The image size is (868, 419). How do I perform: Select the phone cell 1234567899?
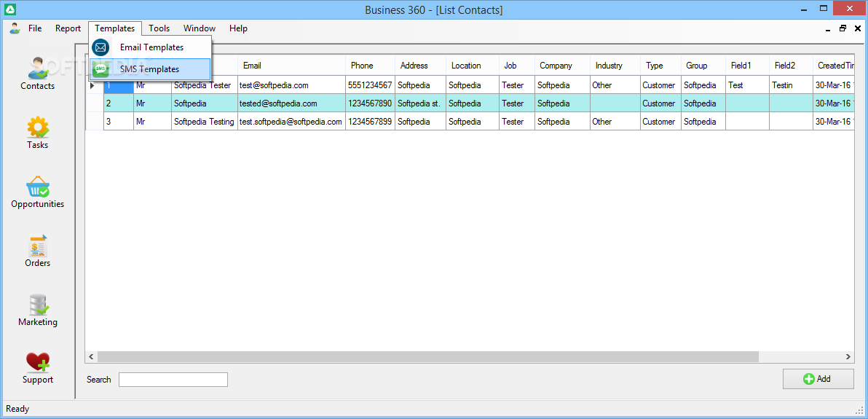pyautogui.click(x=371, y=122)
